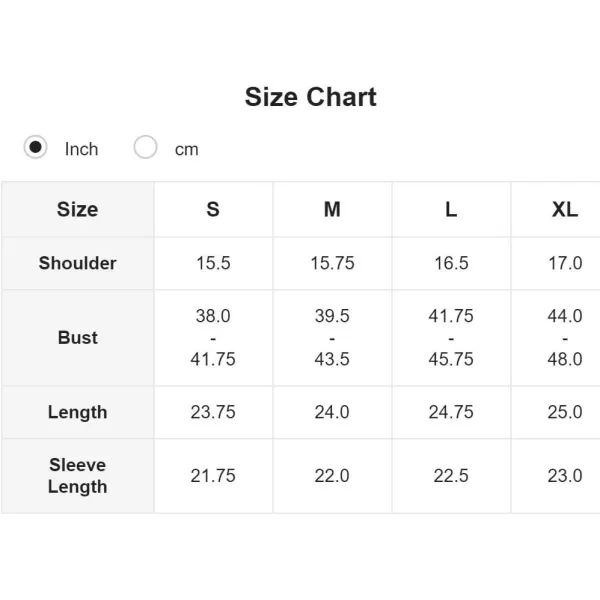This screenshot has width=600, height=600.
Task: Click the Inch label text
Action: coord(82,149)
